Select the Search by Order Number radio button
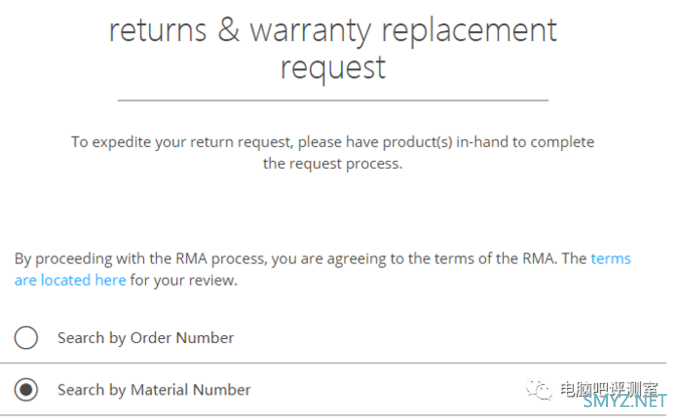This screenshot has width=680, height=420. coord(26,338)
